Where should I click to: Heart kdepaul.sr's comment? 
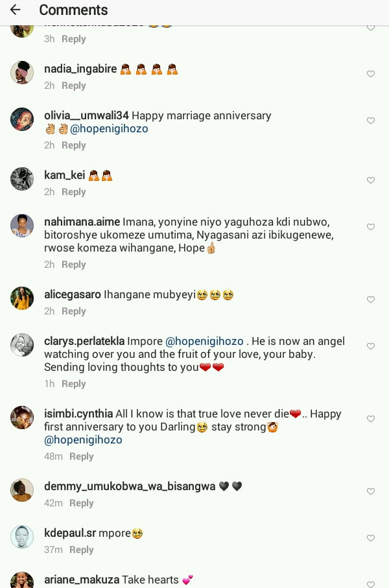point(371,538)
